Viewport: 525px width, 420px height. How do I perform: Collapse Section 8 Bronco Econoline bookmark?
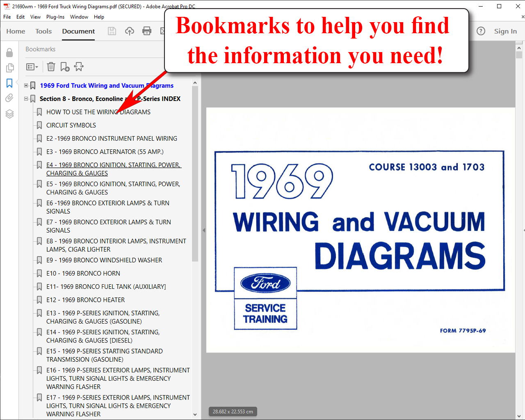tap(26, 99)
